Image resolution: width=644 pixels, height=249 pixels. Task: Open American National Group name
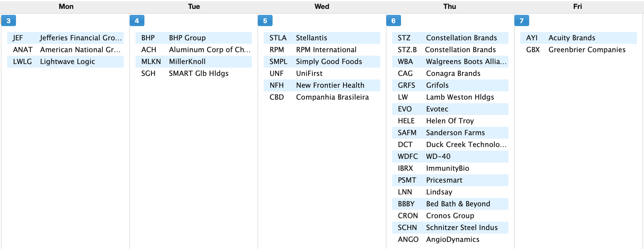[80, 50]
